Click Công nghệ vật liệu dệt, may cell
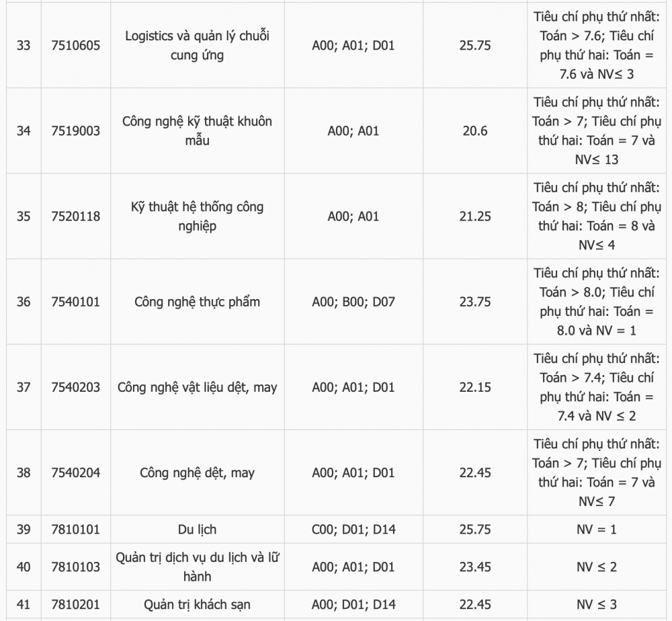 pyautogui.click(x=197, y=387)
